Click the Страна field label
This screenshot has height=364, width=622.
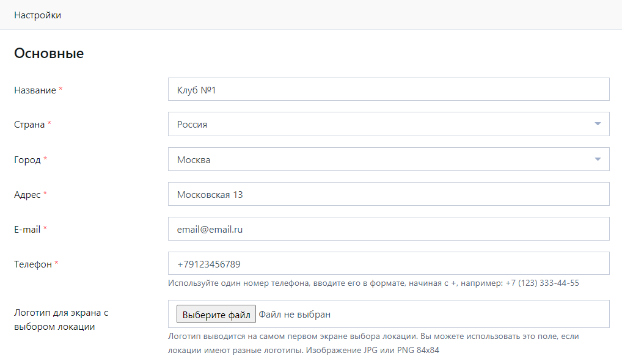pos(29,125)
